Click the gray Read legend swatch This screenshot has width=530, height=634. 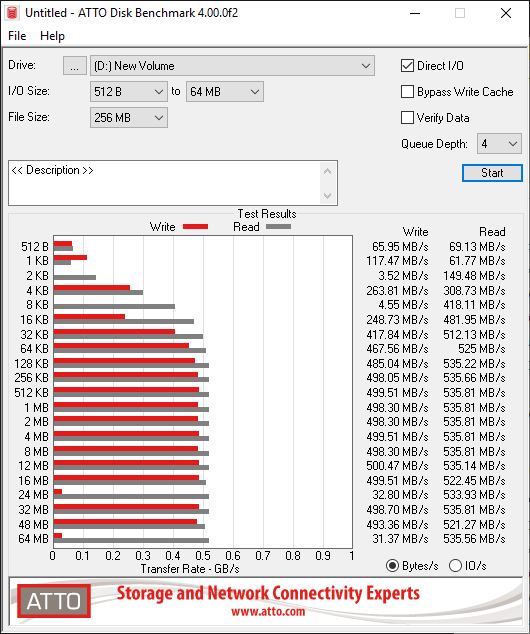click(x=278, y=226)
